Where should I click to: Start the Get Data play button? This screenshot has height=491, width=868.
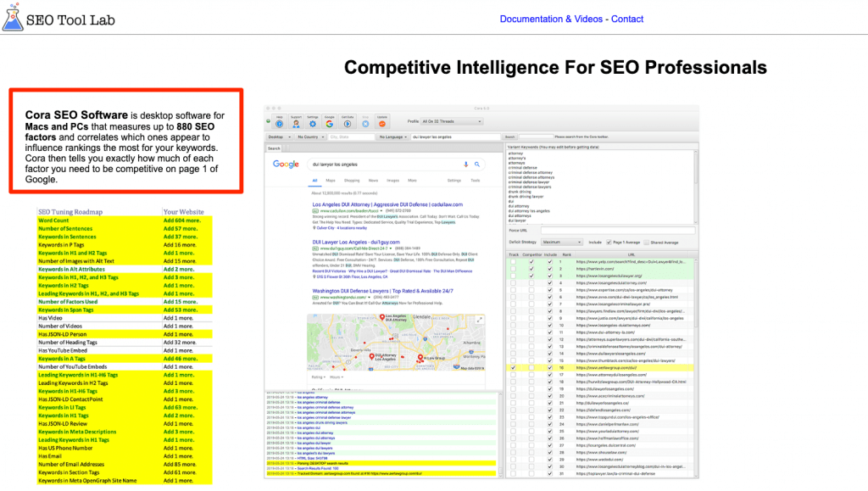coord(348,122)
